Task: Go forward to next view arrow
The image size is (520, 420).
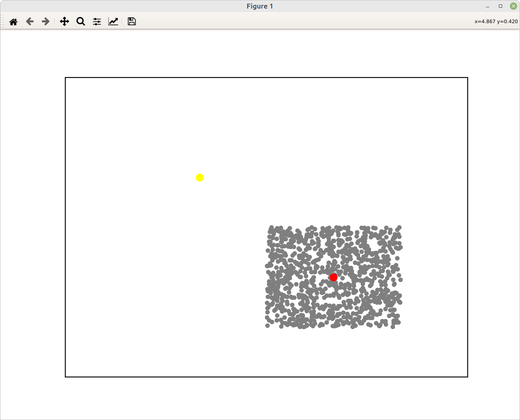Action: tap(46, 22)
